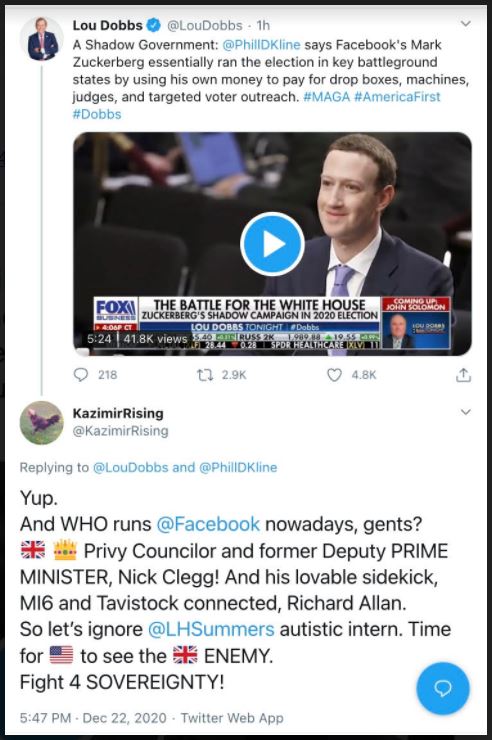
Task: Click @LouDobbs in the Replying to line
Action: pyautogui.click(x=131, y=467)
